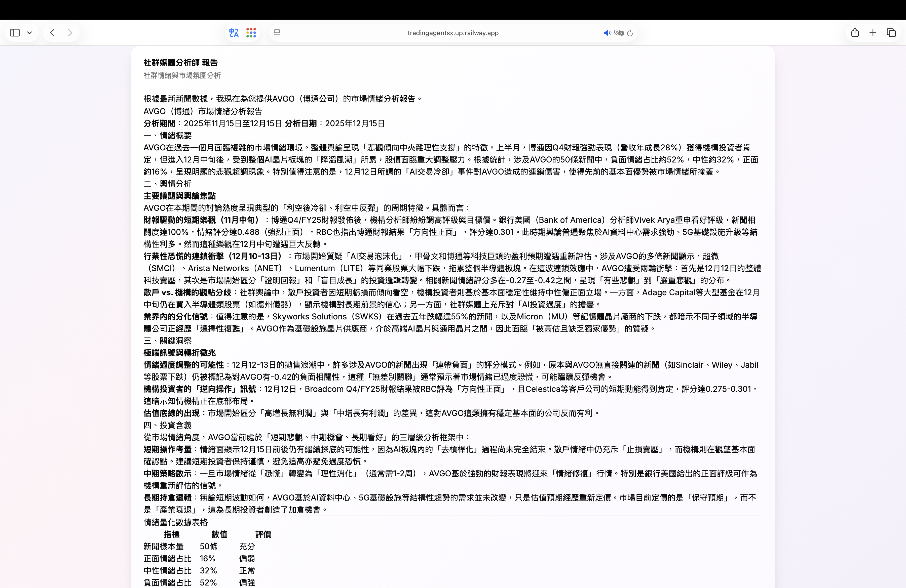Click the table rating 偏強
Viewport: 906px width, 588px height.
point(247,583)
